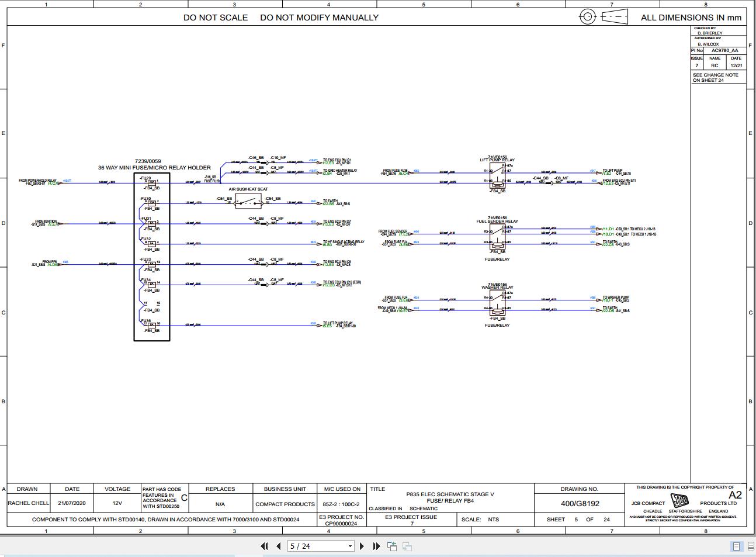The width and height of the screenshot is (756, 557).
Task: Click drawing number '400/G8192'
Action: (580, 503)
